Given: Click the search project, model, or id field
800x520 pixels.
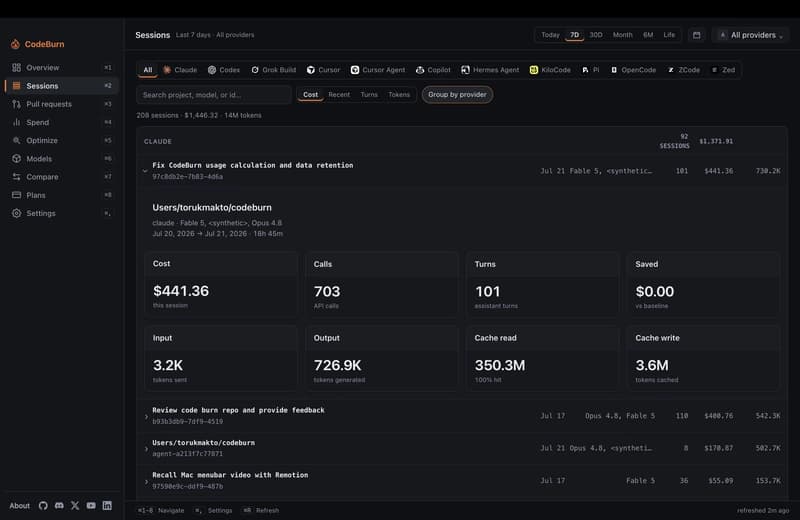Looking at the screenshot, I should (214, 95).
